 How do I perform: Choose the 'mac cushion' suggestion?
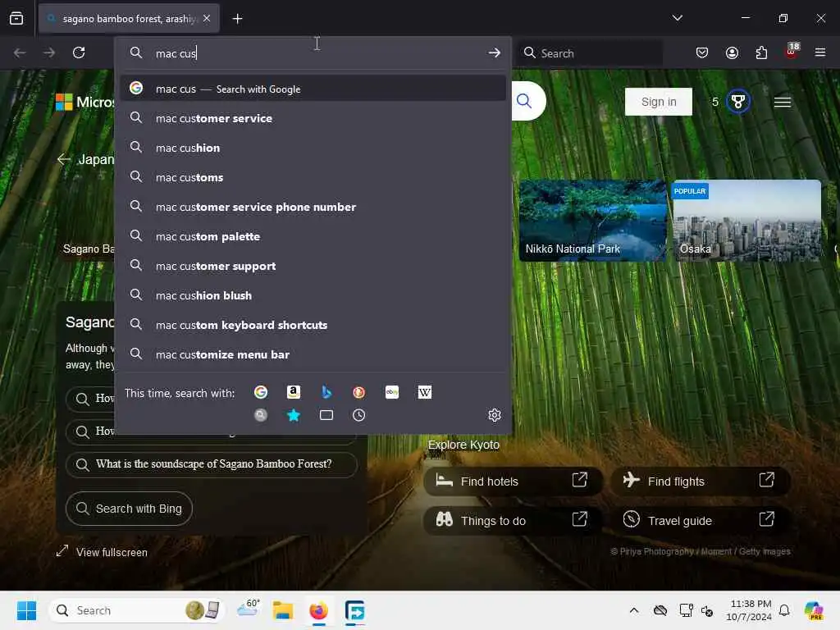tap(313, 148)
